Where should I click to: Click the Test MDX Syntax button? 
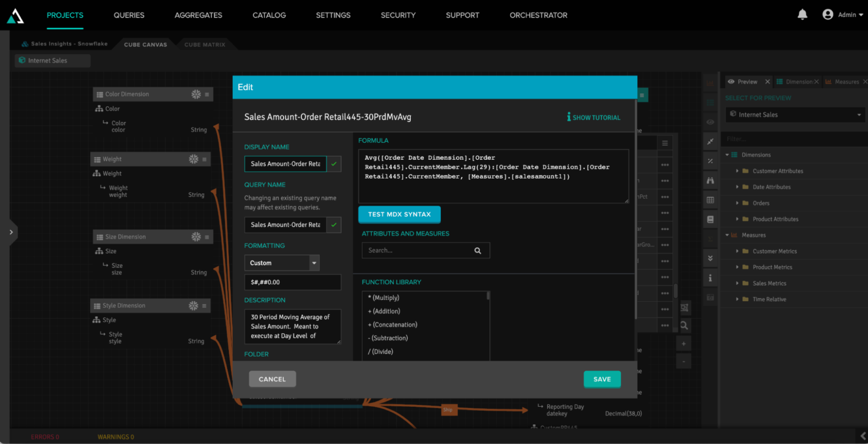click(x=400, y=215)
